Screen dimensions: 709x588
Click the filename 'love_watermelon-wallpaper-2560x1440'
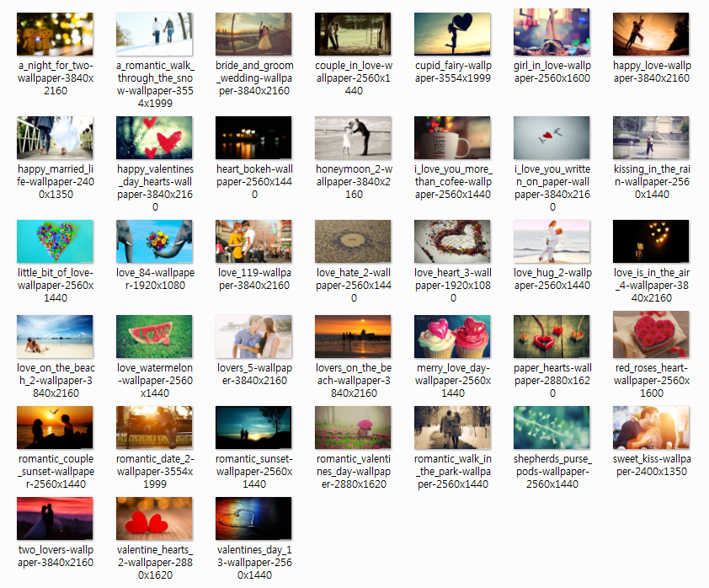pyautogui.click(x=155, y=381)
